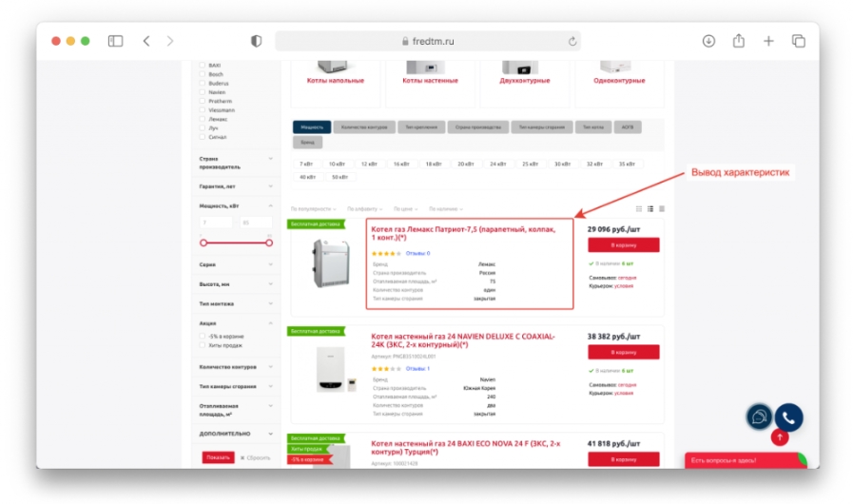Collapse the 'Акция' filter section
The height and width of the screenshot is (504, 853).
pos(236,323)
